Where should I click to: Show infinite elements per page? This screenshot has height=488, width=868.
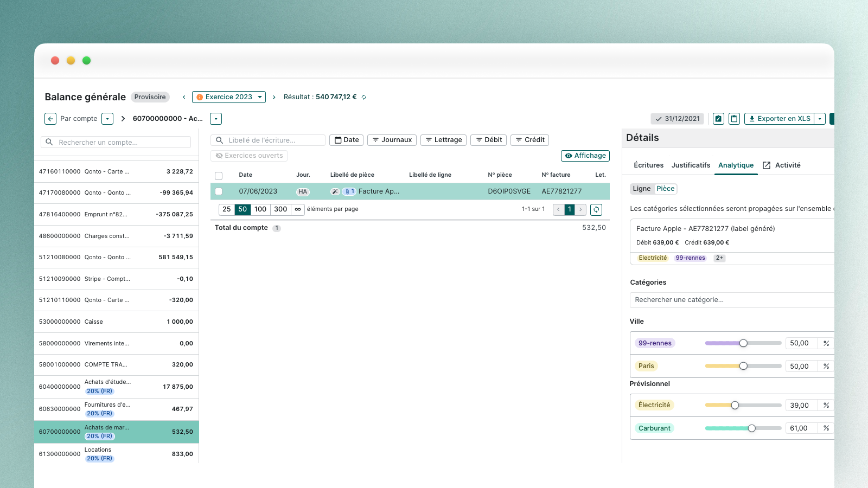click(298, 209)
